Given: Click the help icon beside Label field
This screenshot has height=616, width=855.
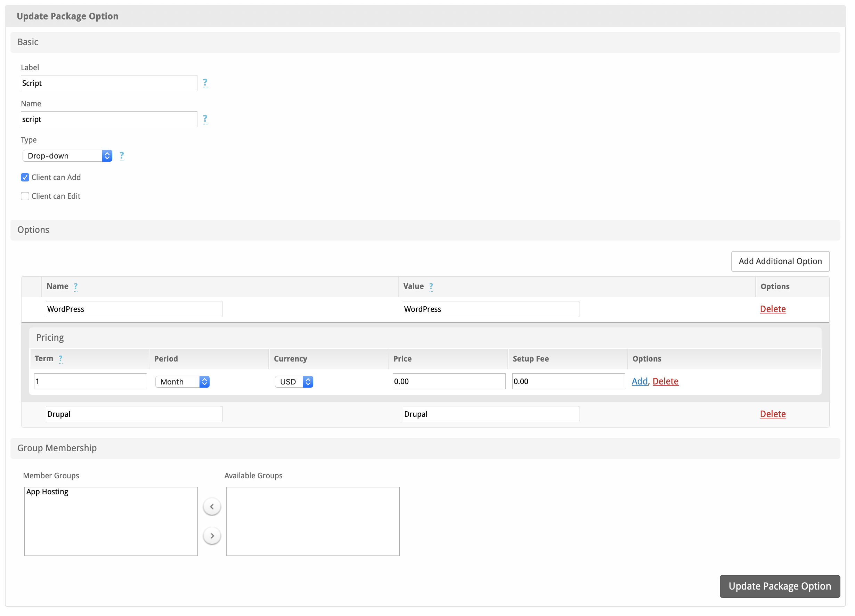Looking at the screenshot, I should 205,82.
